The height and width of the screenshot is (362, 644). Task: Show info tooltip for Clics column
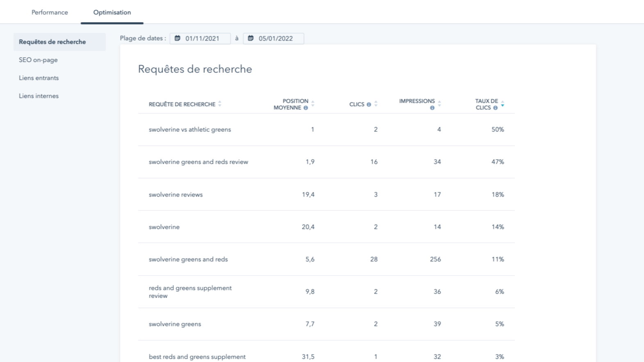pyautogui.click(x=369, y=104)
